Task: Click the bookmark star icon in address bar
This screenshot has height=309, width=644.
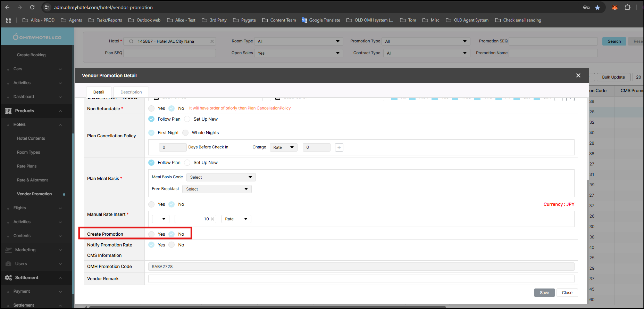Action: coord(597,7)
